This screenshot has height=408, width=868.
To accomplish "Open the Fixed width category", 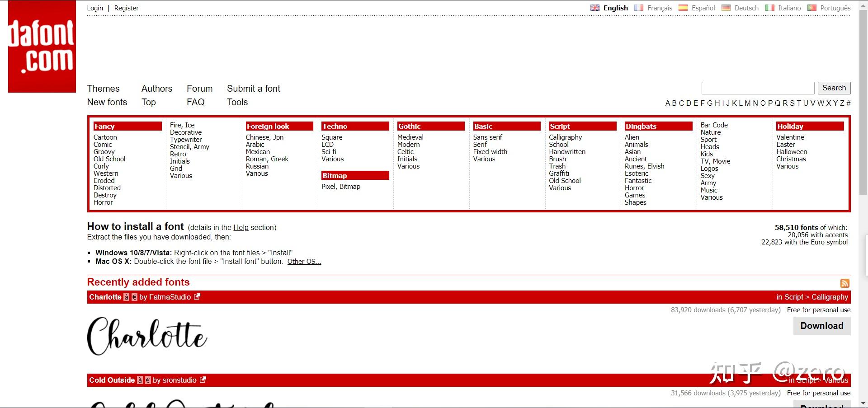I will (490, 152).
